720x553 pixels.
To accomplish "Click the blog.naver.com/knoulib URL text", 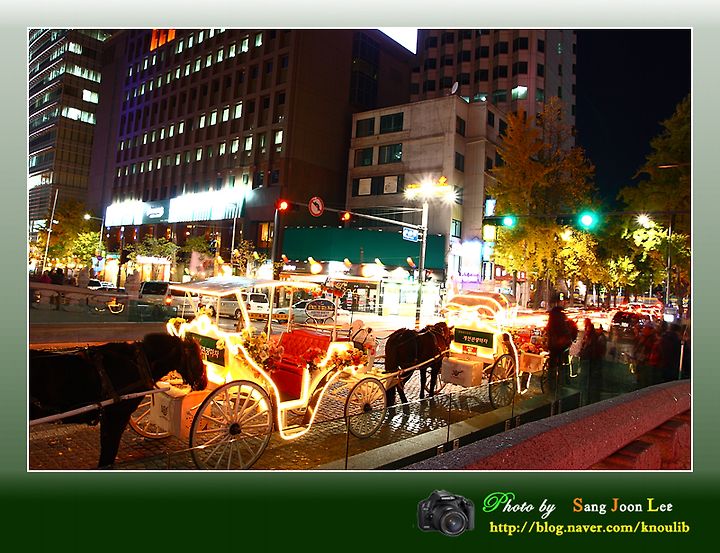I will tap(589, 528).
